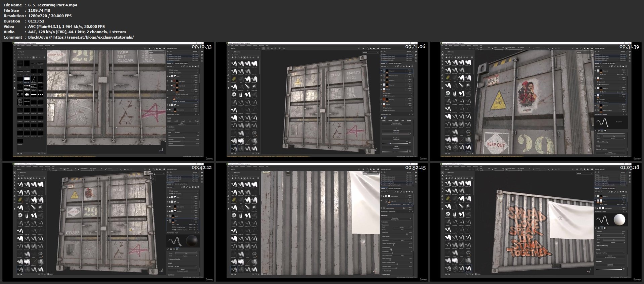Click the add-folder icon in the 00:10:33 layers toolbar
Viewport: 644px width, 284px height.
pos(195,66)
